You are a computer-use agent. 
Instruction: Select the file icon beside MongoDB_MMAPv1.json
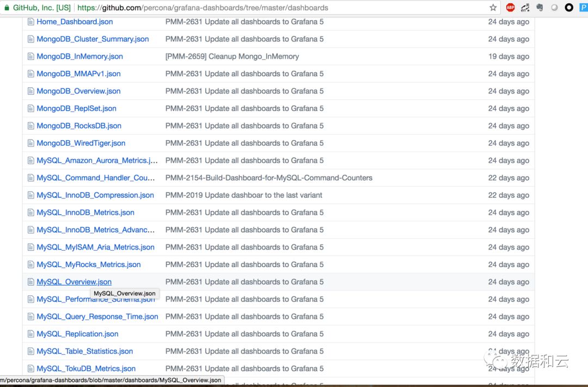30,74
